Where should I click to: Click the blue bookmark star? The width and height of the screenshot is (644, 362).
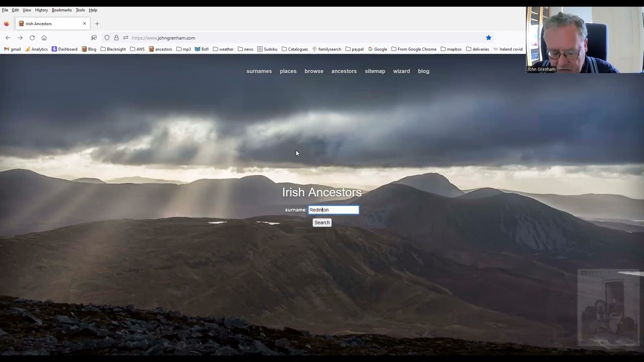[489, 38]
